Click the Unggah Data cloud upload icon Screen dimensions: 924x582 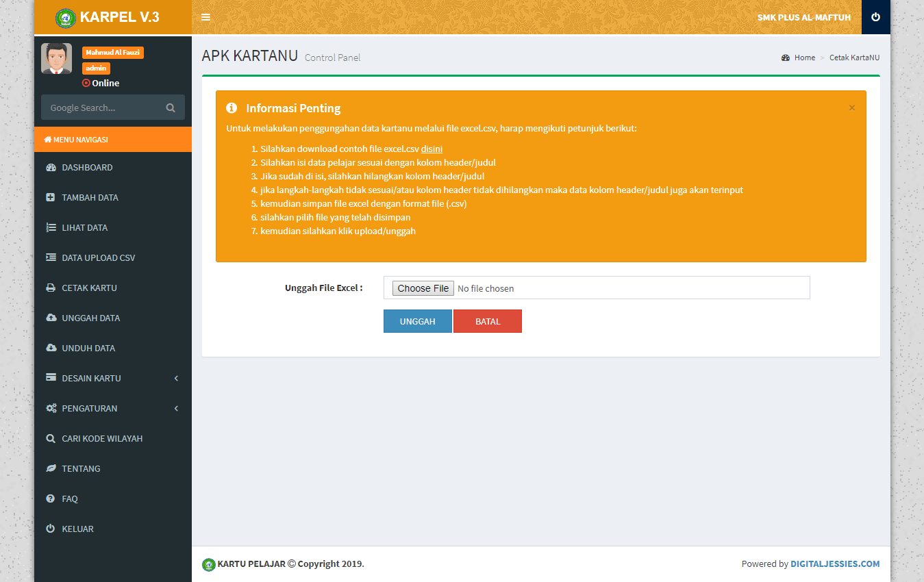click(51, 318)
